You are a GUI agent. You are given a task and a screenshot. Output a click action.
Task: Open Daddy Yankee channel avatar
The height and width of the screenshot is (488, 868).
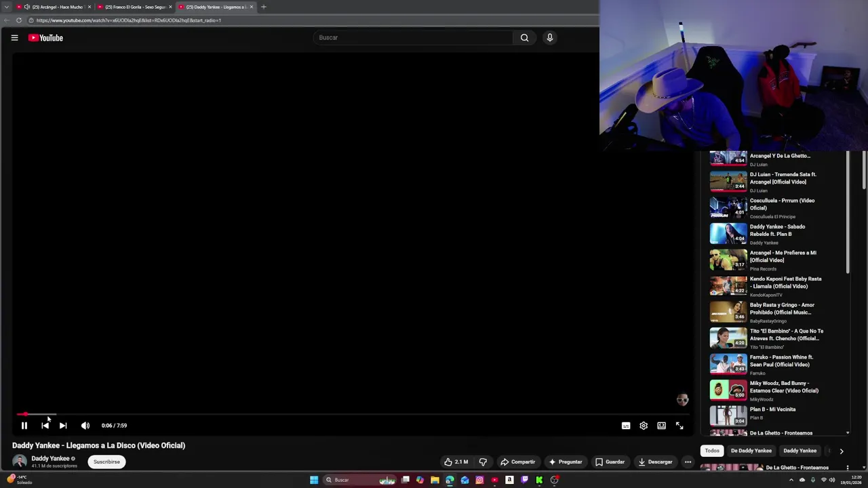pos(20,462)
